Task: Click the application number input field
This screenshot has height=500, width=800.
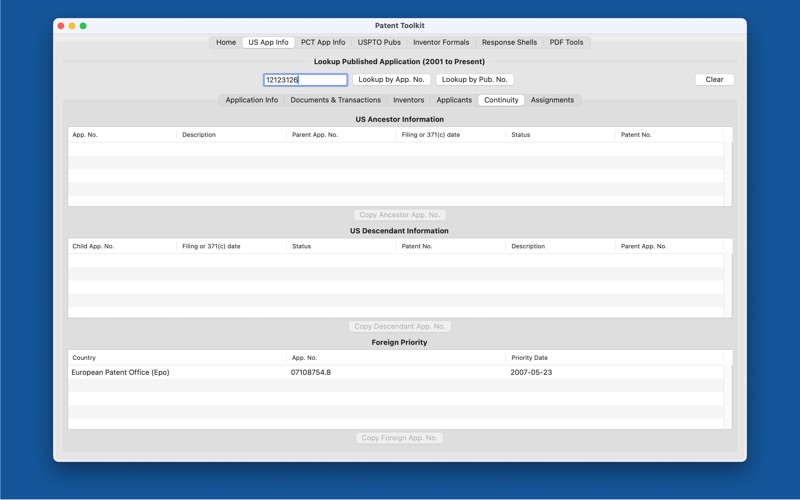Action: tap(306, 80)
